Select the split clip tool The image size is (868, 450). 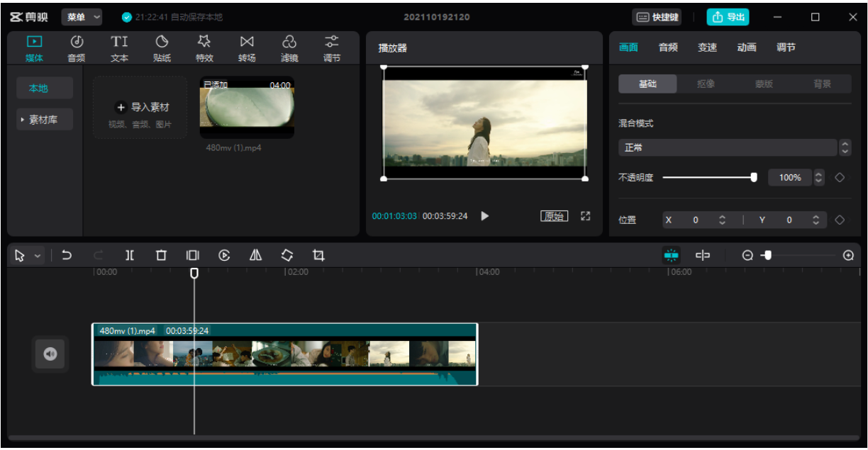pyautogui.click(x=130, y=256)
